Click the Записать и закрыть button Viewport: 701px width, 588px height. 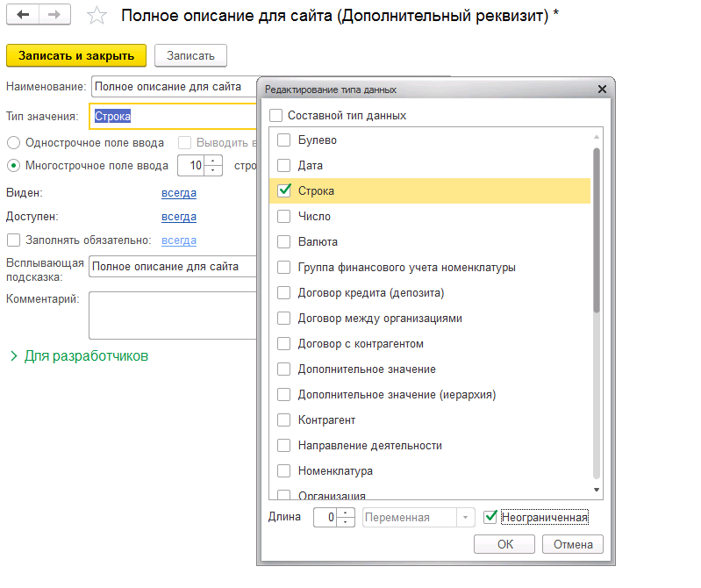76,55
